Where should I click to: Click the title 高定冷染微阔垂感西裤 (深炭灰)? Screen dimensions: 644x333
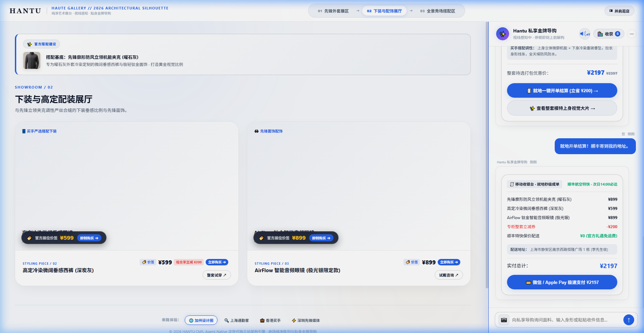(58, 270)
